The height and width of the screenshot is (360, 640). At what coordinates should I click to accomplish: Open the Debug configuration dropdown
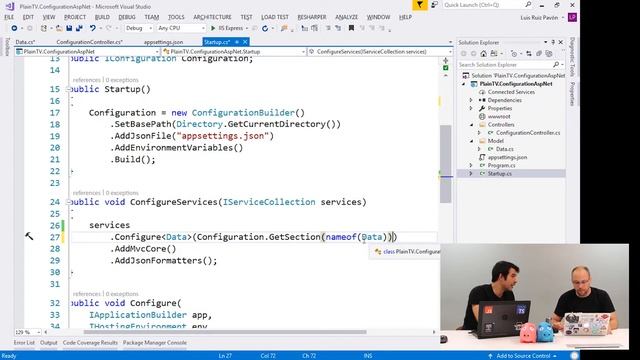coord(138,28)
